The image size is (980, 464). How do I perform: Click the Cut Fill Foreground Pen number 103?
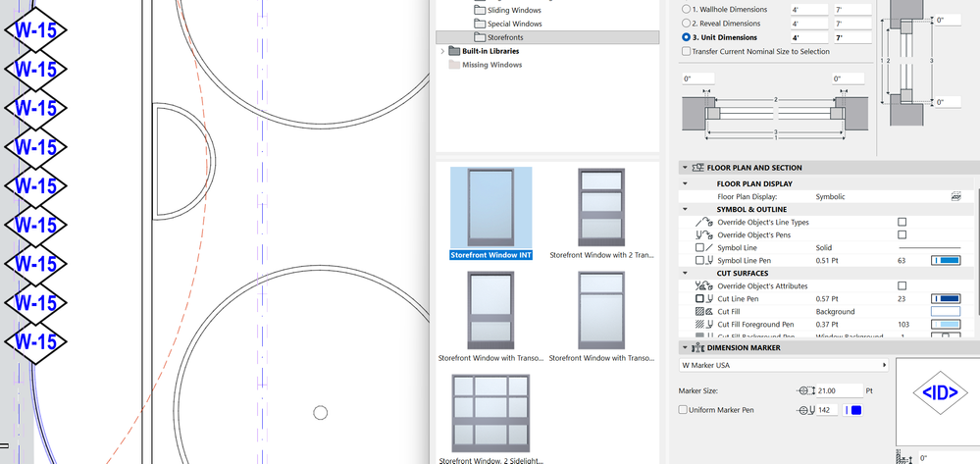tap(903, 325)
